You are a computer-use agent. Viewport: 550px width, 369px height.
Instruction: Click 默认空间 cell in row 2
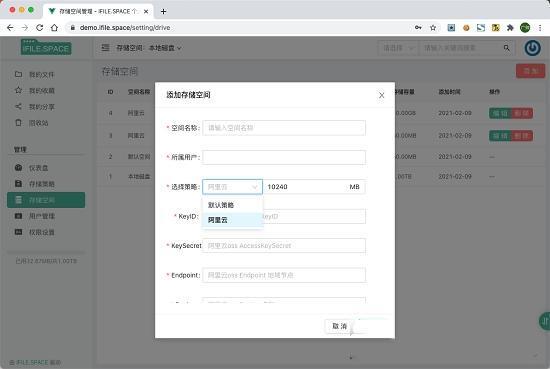(x=139, y=156)
